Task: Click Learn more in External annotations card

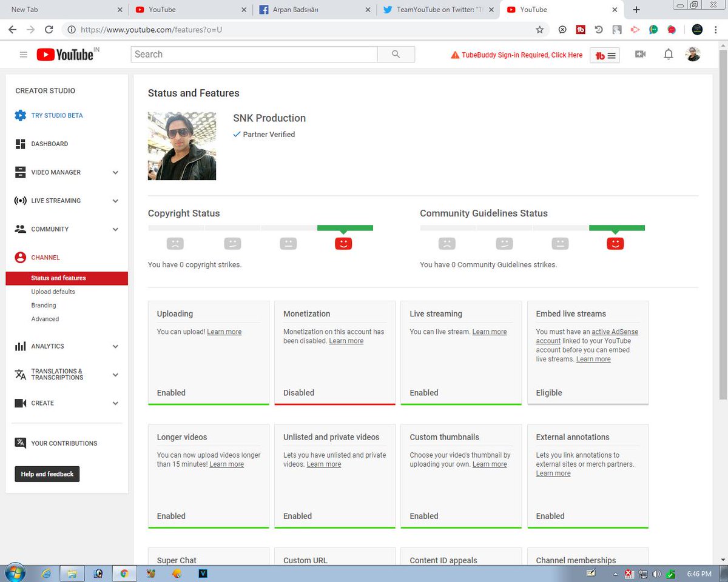Action: (x=553, y=473)
